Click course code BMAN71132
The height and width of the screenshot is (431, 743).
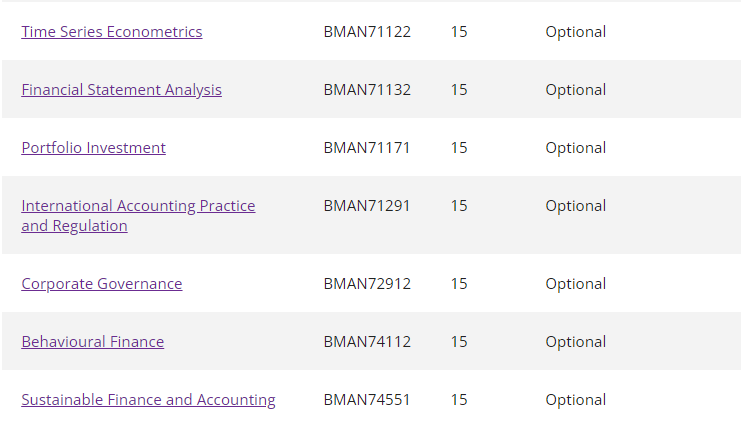[367, 90]
